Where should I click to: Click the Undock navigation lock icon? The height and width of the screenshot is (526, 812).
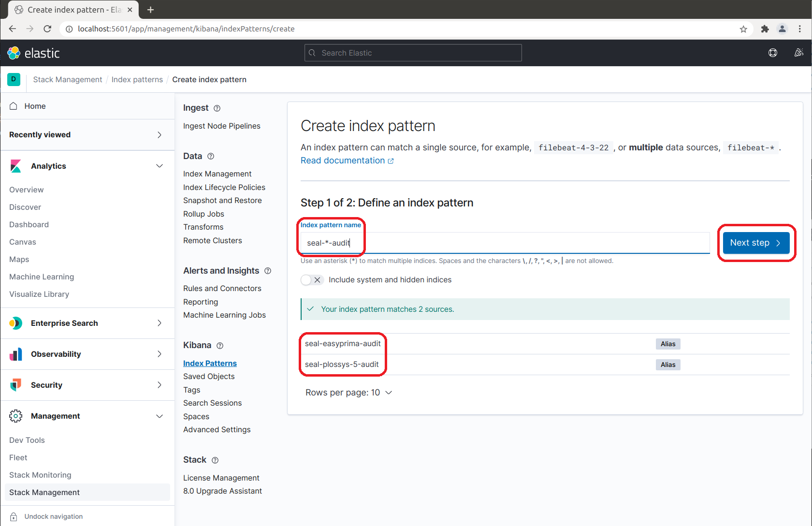pos(14,516)
